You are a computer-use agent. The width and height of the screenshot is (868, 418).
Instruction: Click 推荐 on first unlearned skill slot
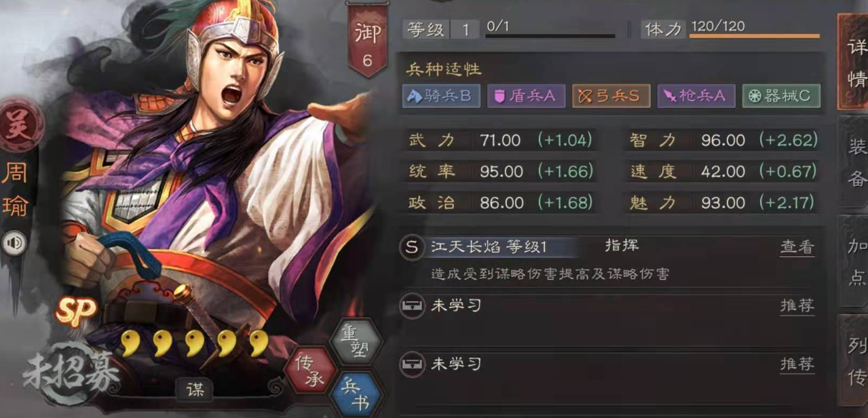[x=797, y=306]
